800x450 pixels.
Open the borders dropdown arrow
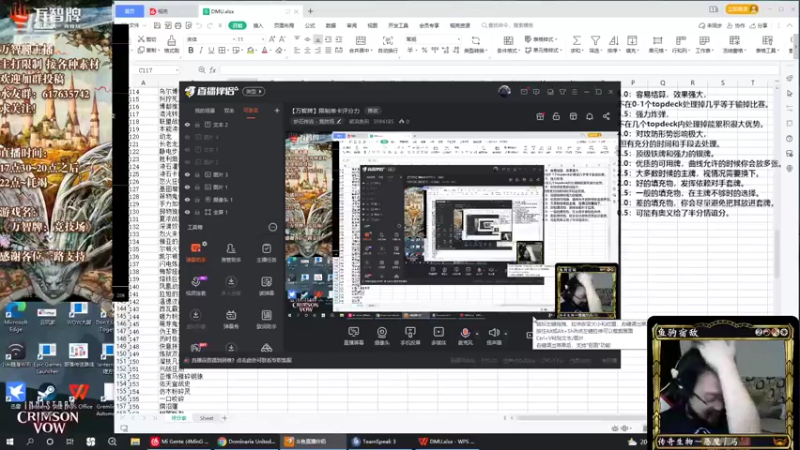[x=228, y=51]
